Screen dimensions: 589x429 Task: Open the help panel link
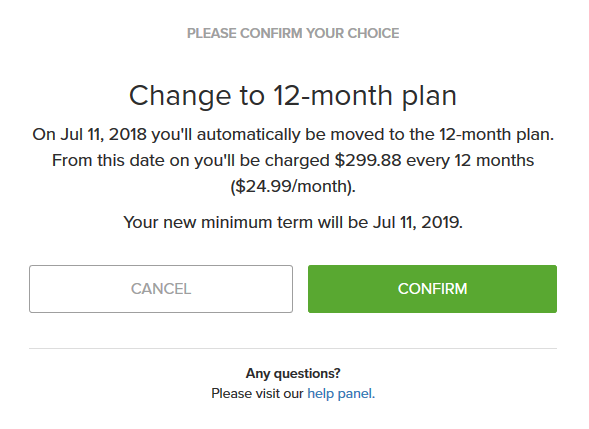(341, 394)
